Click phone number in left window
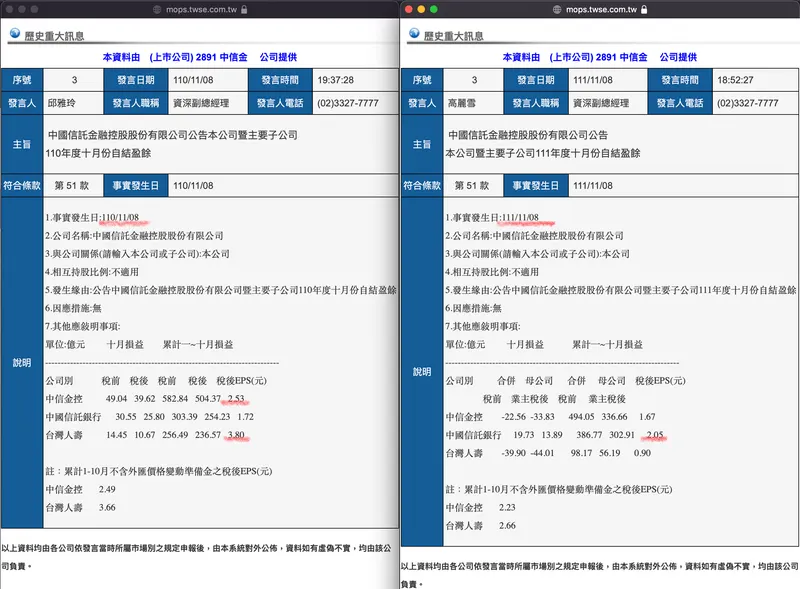This screenshot has height=589, width=800. coord(347,103)
